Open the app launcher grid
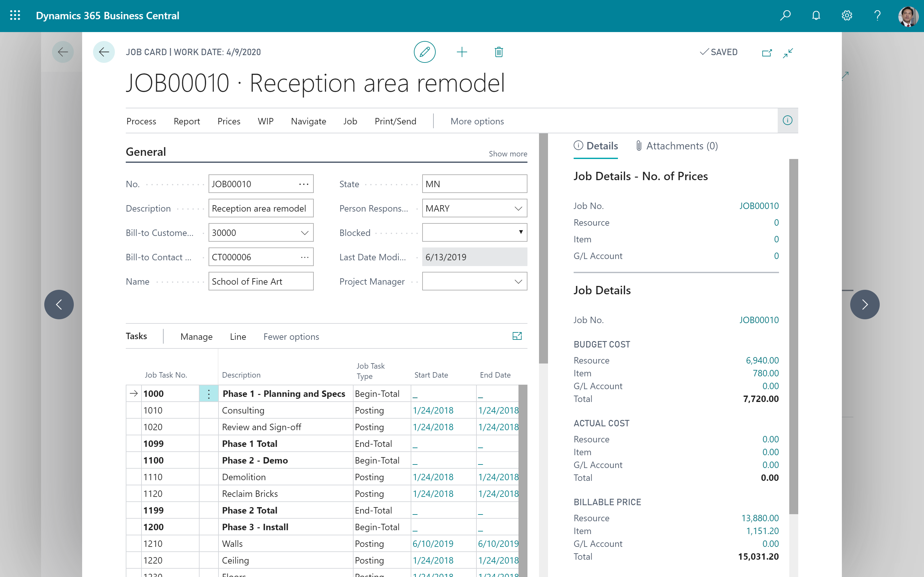 [15, 15]
